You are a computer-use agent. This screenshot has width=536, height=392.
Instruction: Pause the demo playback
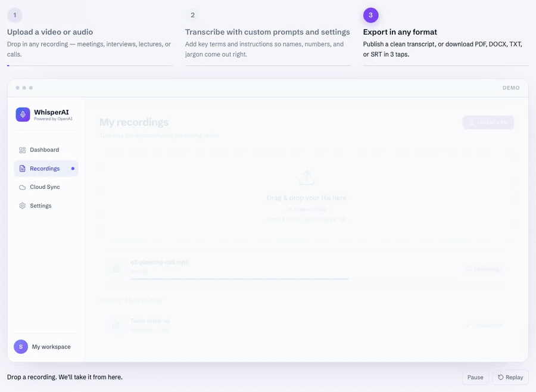(x=475, y=377)
